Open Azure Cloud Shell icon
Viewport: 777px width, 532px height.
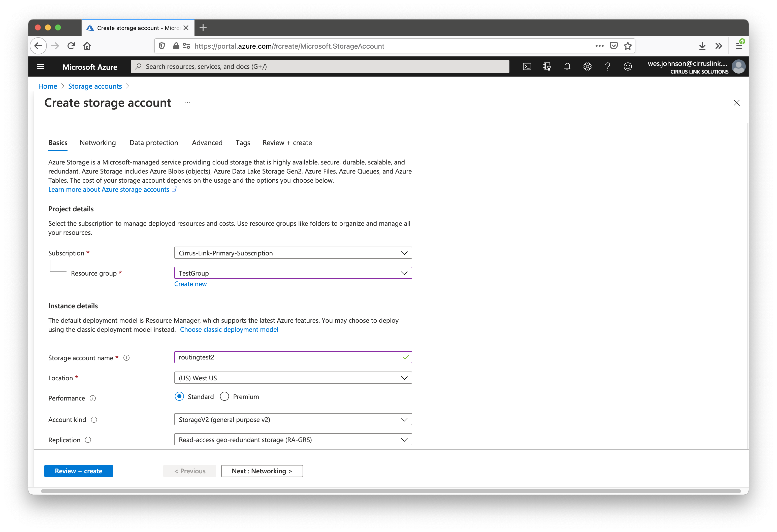click(x=527, y=66)
